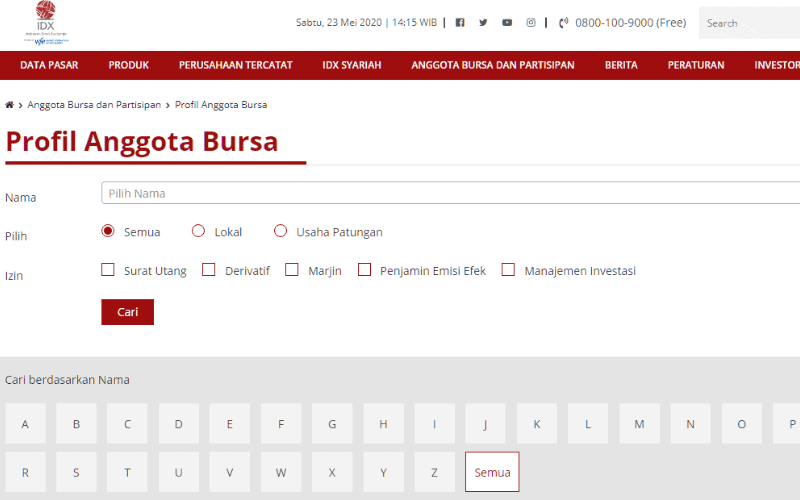Filter names by letter W
This screenshot has width=800, height=500.
click(281, 472)
